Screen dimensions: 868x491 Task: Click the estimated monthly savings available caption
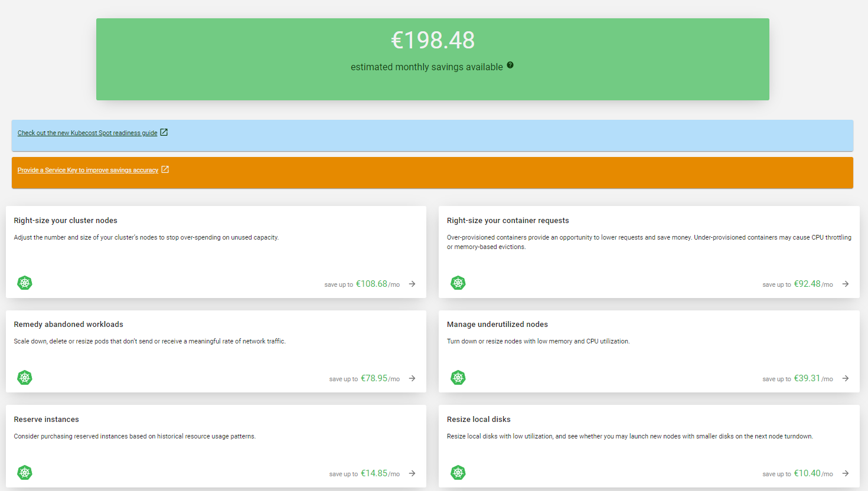[x=427, y=67]
